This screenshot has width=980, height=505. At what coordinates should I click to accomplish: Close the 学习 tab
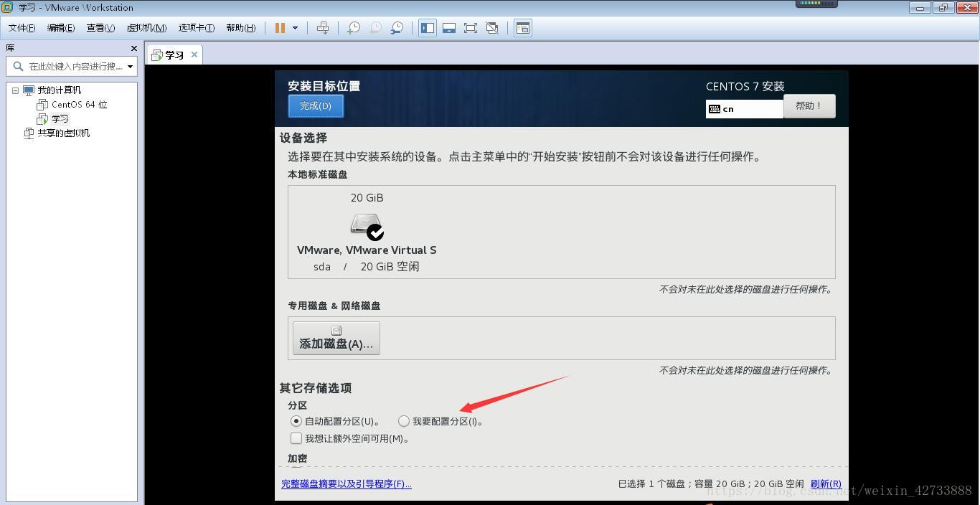click(x=194, y=55)
